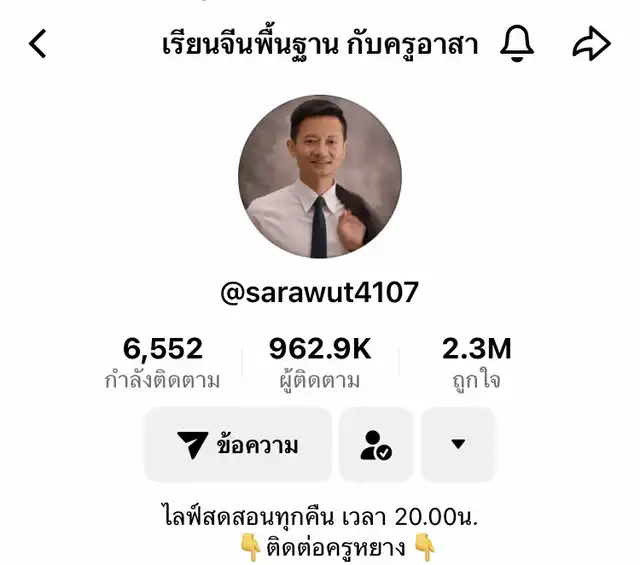Click the profile title เรียนจีนพื้นฐาน กับครูอาสา

pyautogui.click(x=320, y=44)
